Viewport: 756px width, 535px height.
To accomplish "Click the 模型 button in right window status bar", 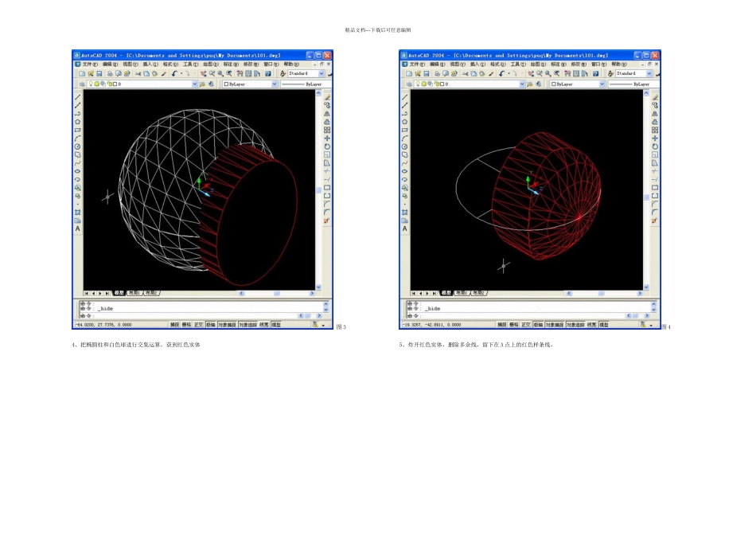I will (604, 325).
